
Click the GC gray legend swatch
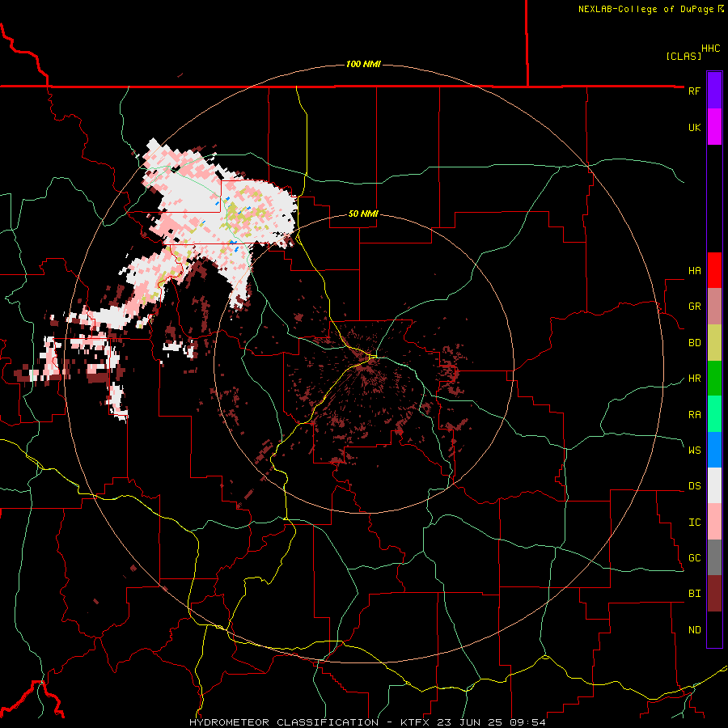tap(714, 557)
